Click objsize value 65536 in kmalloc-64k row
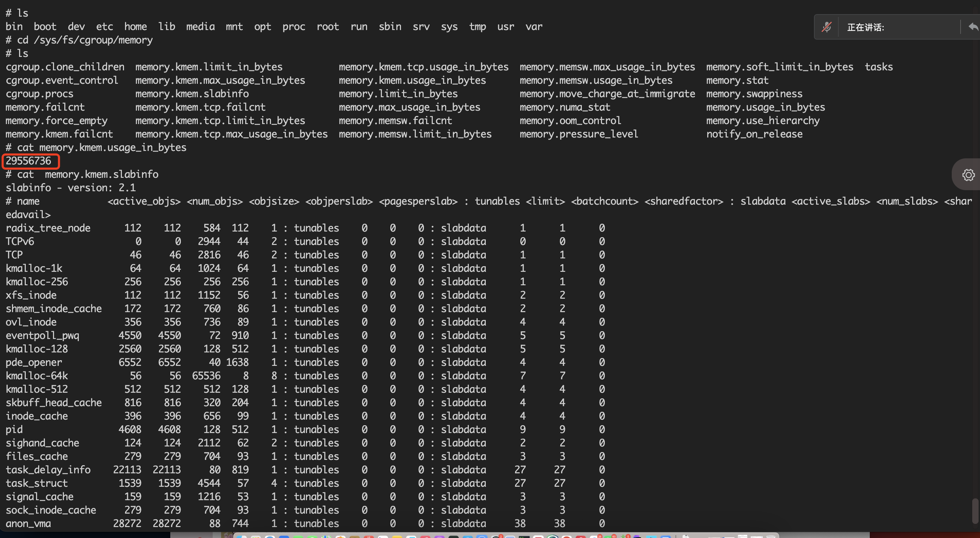 tap(206, 376)
